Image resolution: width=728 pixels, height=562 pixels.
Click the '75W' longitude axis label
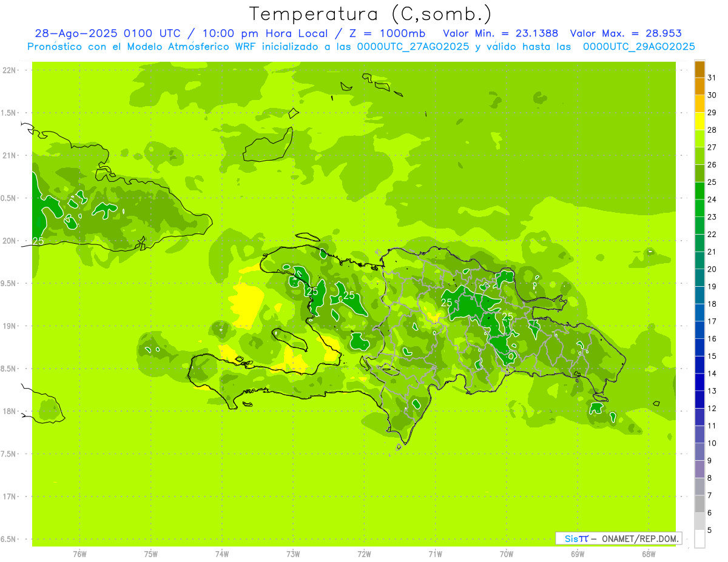point(151,554)
